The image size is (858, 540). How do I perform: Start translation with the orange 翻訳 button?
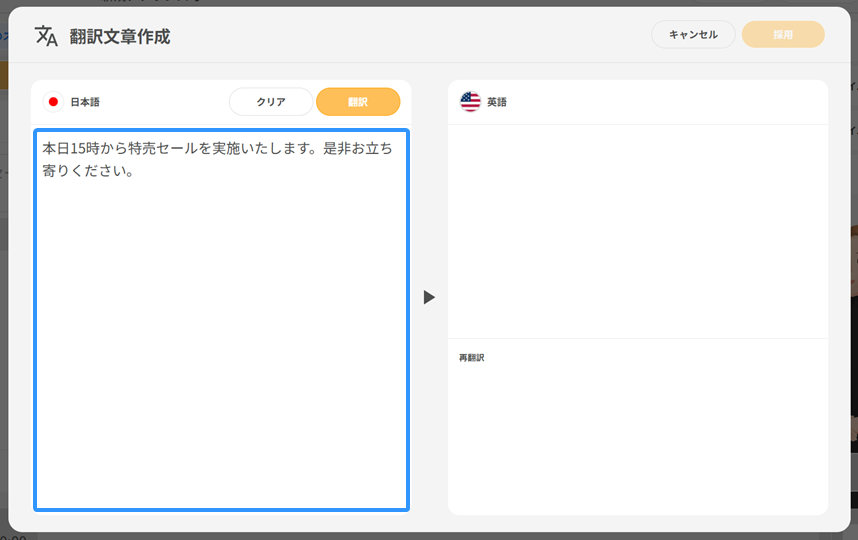(x=358, y=102)
